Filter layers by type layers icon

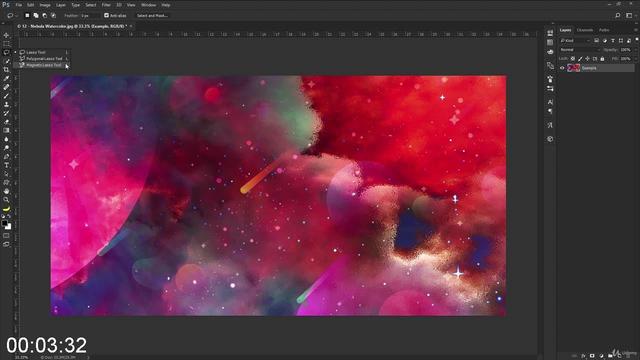click(x=613, y=40)
